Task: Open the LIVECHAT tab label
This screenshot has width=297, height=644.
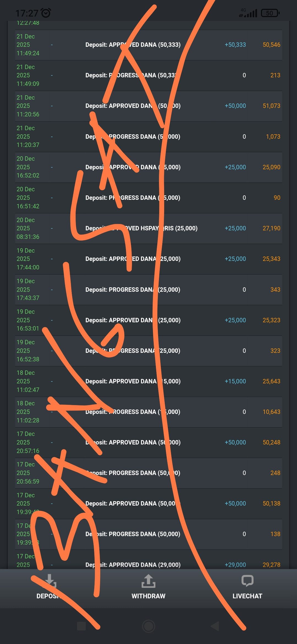Action: click(x=247, y=596)
